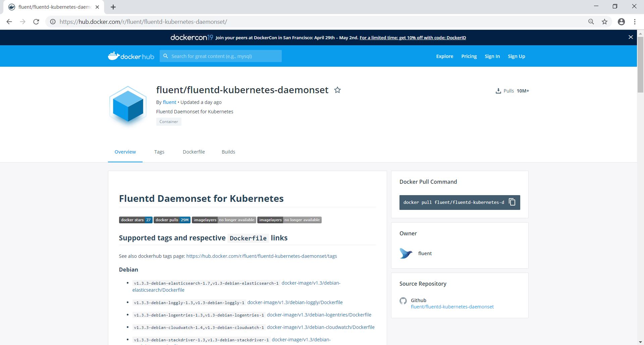Open the fluent author link

click(x=169, y=102)
